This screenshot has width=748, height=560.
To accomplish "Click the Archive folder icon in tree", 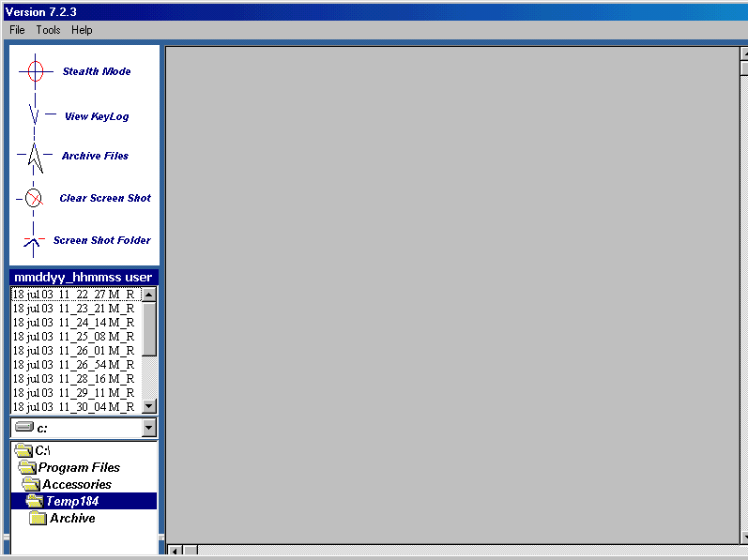I will click(x=38, y=518).
